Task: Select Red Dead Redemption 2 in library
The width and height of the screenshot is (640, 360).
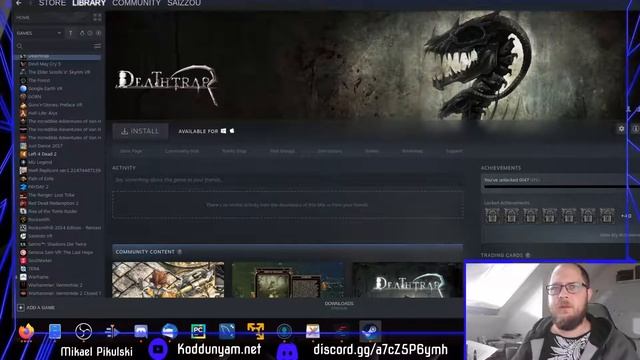Action: [53, 203]
